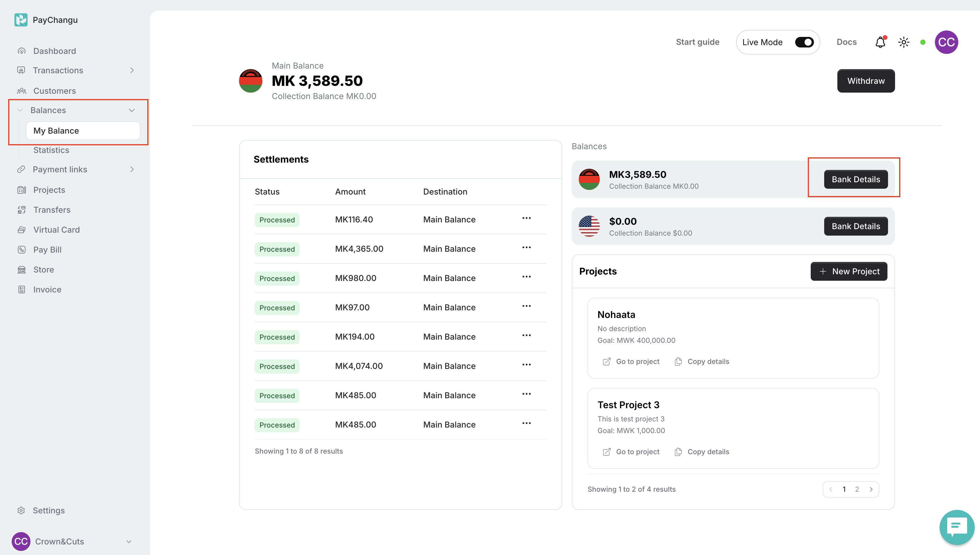Go to Virtual Card in sidebar
The height and width of the screenshot is (555, 980).
point(56,229)
